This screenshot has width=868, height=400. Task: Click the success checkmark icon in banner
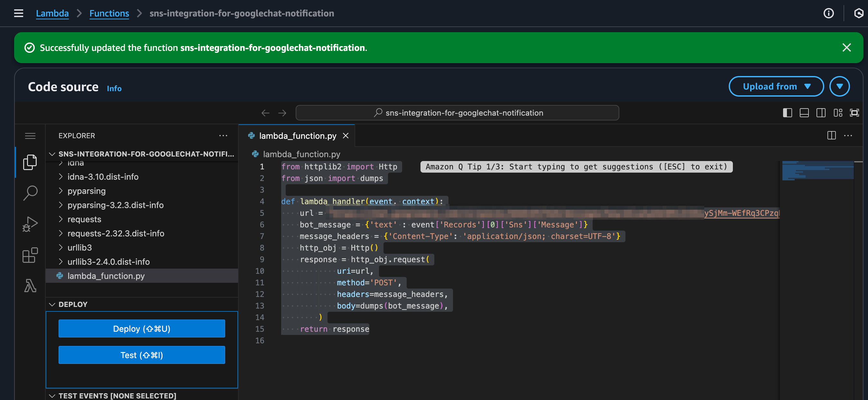(30, 48)
